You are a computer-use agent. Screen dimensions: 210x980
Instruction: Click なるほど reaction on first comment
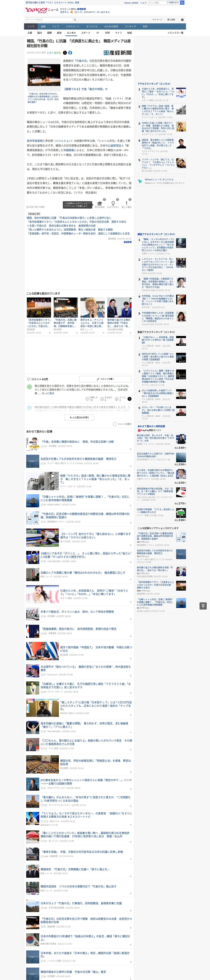106,399
